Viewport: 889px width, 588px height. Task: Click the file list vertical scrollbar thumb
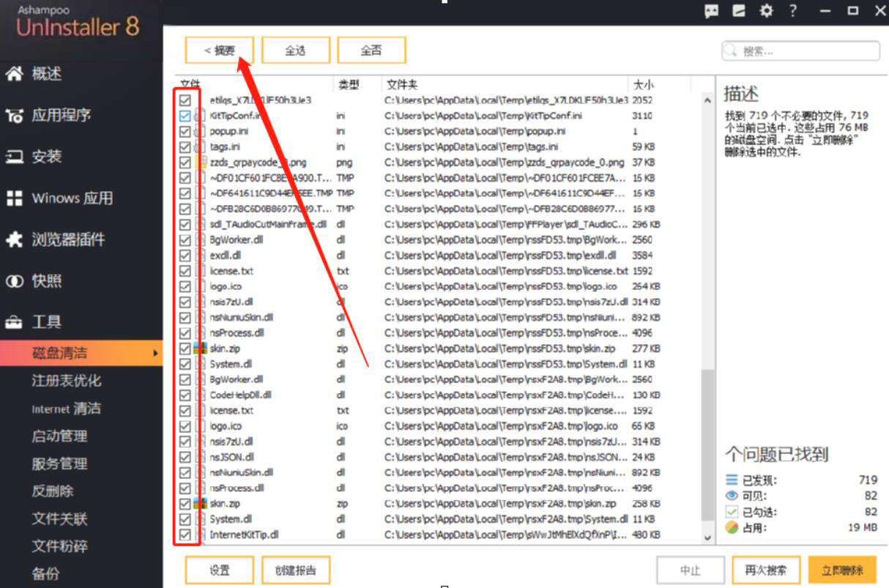pyautogui.click(x=707, y=445)
